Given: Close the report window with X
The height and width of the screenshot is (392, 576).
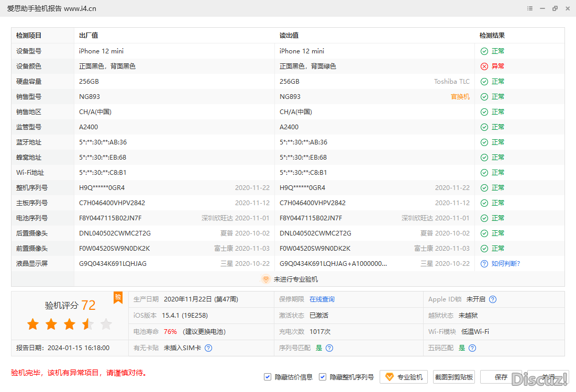Looking at the screenshot, I should click(x=568, y=8).
